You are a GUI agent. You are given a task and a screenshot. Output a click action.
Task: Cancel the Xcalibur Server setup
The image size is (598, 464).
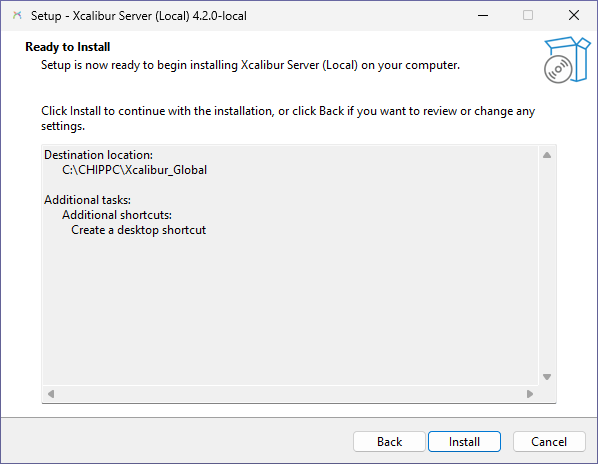pyautogui.click(x=549, y=442)
